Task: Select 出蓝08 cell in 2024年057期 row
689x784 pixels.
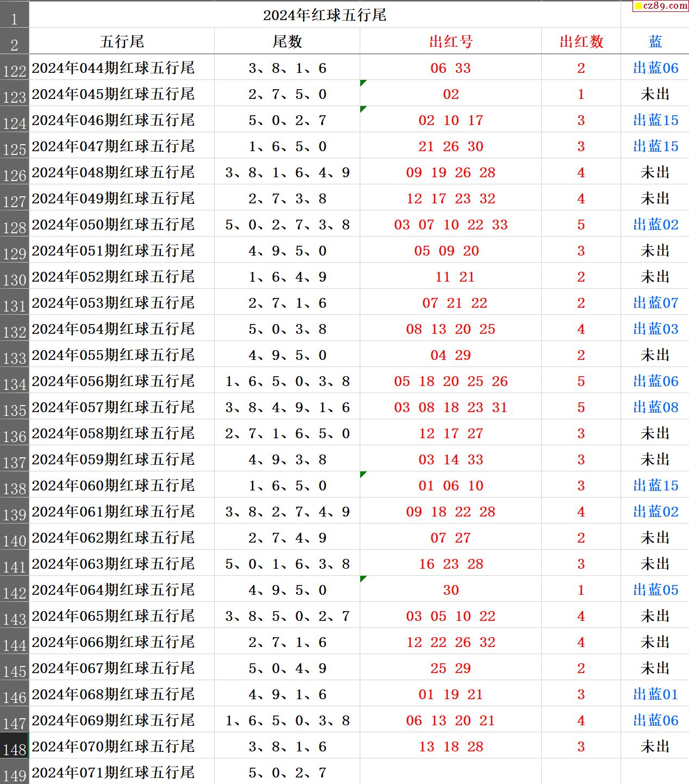Action: click(x=655, y=407)
